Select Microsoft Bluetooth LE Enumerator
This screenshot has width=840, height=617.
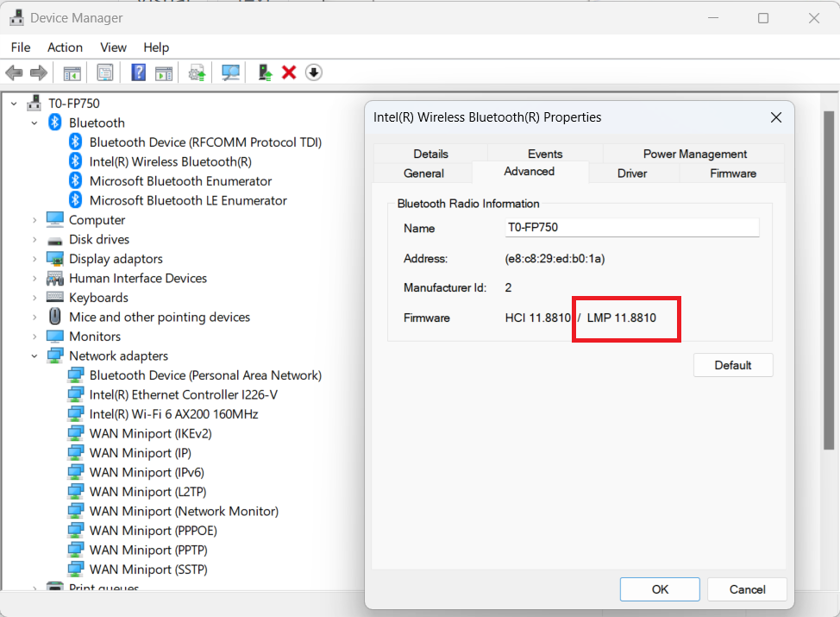tap(188, 200)
